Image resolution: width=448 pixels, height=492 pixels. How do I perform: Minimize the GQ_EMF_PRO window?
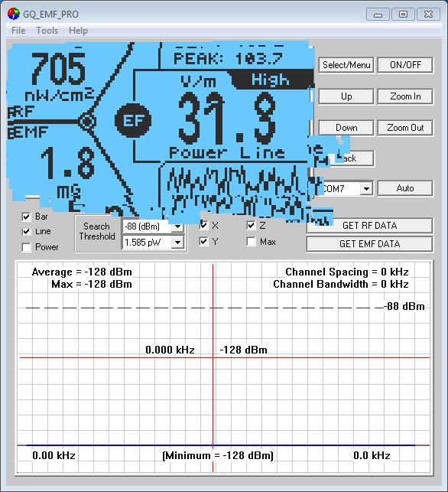coord(378,15)
